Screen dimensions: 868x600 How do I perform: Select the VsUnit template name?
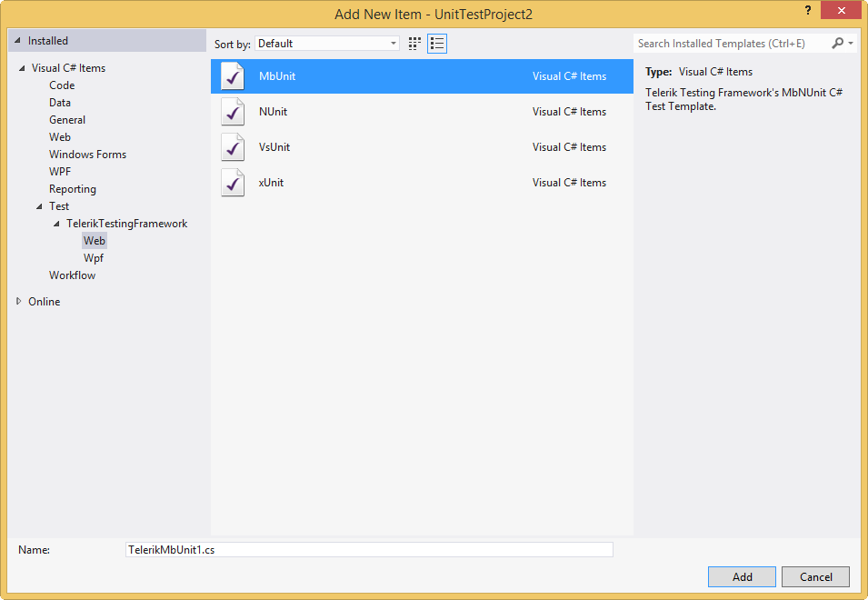(274, 147)
